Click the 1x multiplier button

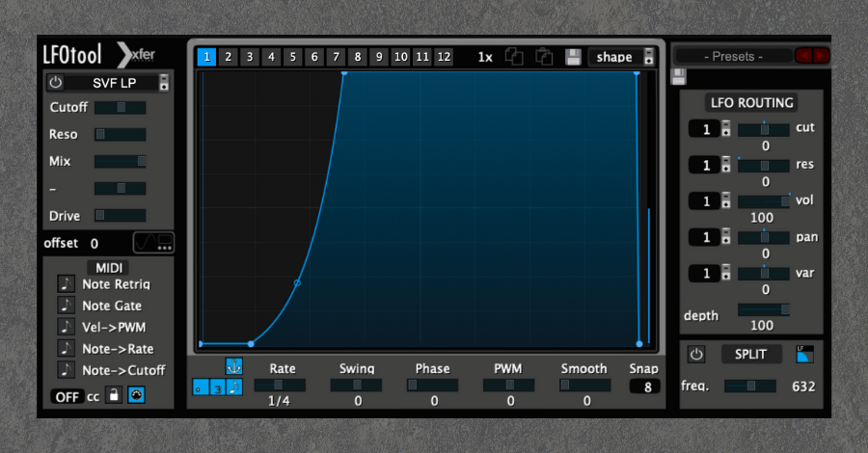(485, 57)
